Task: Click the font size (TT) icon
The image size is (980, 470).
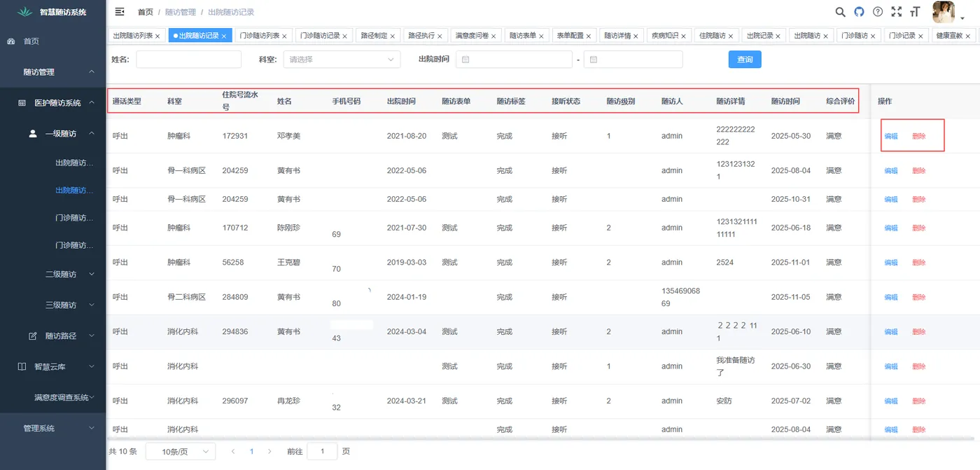Action: tap(915, 11)
